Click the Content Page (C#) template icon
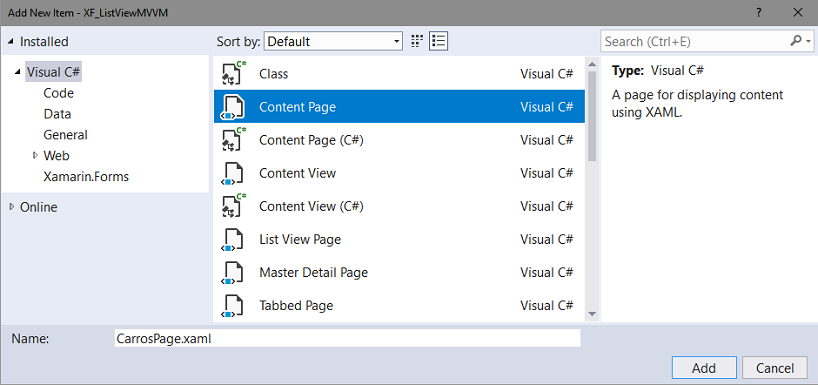Image resolution: width=818 pixels, height=385 pixels. pyautogui.click(x=233, y=140)
